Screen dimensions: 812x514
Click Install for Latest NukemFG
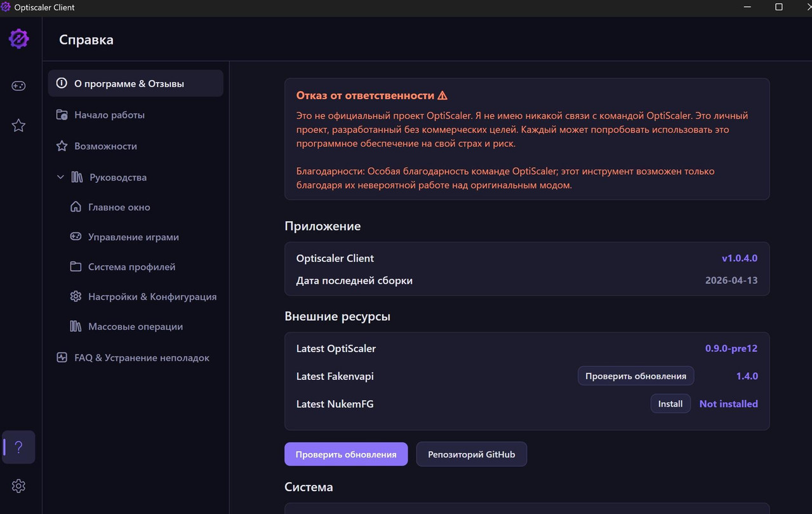point(670,403)
